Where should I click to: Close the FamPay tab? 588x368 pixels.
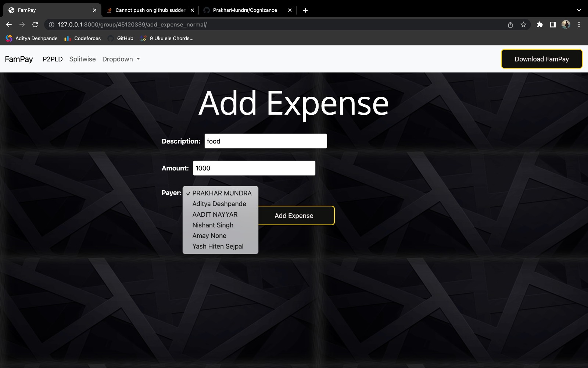coord(94,10)
